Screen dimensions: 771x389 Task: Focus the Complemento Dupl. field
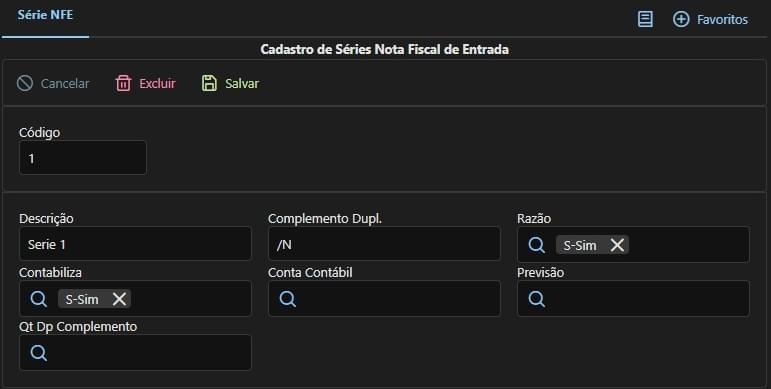[x=384, y=244]
